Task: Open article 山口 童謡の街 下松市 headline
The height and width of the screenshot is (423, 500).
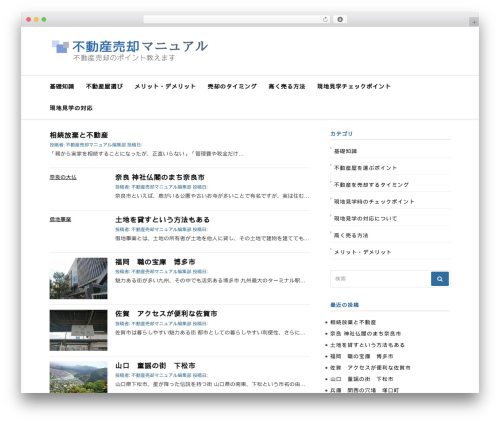Action: pos(155,366)
